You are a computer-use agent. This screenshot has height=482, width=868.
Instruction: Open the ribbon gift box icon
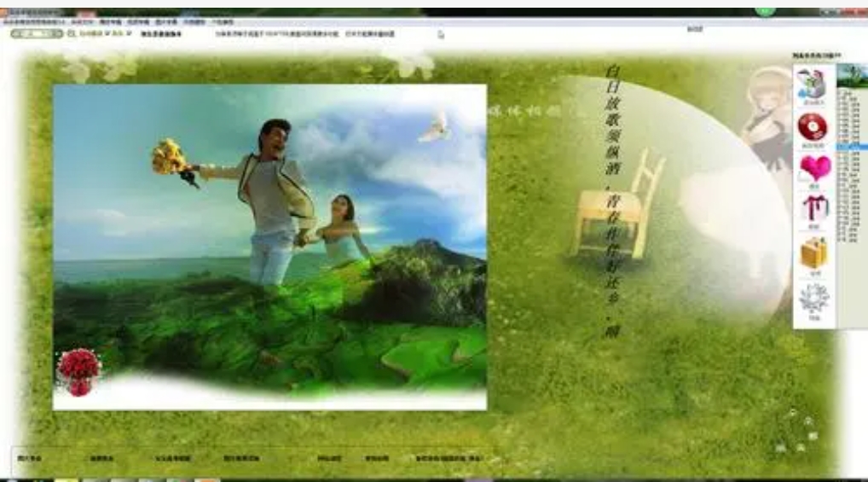click(814, 209)
